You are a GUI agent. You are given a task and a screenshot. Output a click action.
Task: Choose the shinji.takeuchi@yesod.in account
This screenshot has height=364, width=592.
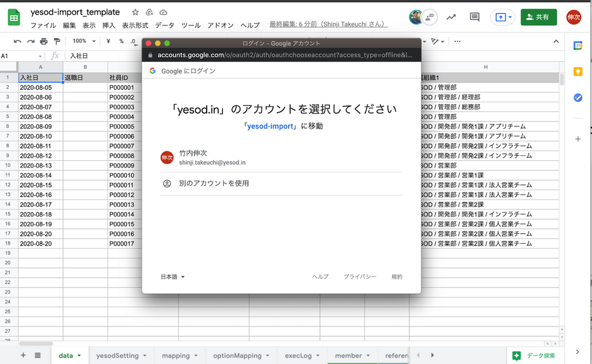[x=281, y=158]
